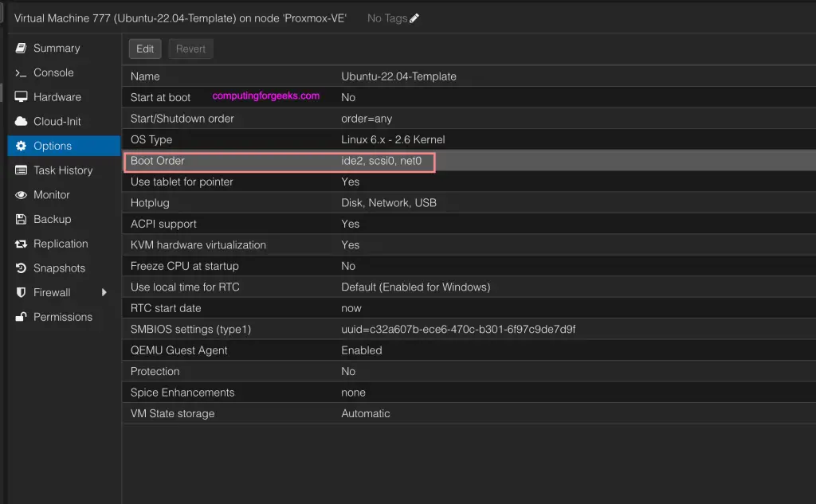The width and height of the screenshot is (816, 504).
Task: Open the Summary section
Action: tap(64, 49)
